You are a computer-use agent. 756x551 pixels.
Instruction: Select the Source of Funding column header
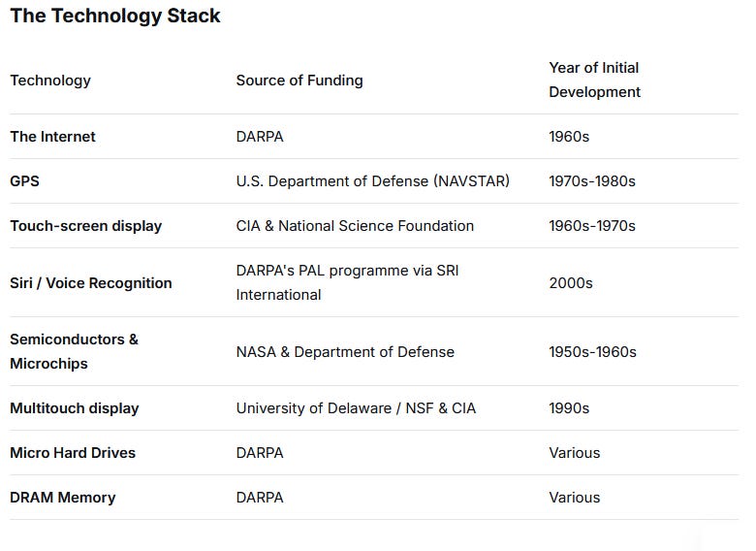pyautogui.click(x=299, y=81)
